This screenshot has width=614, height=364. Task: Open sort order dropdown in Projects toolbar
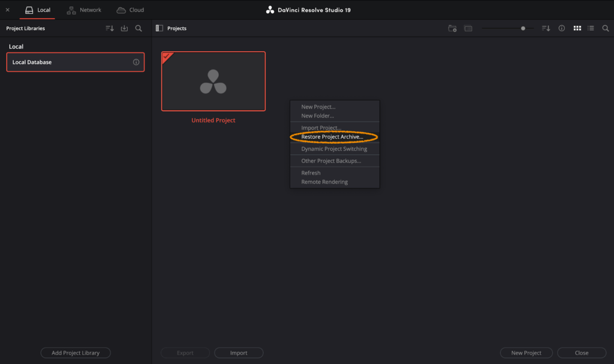(546, 28)
